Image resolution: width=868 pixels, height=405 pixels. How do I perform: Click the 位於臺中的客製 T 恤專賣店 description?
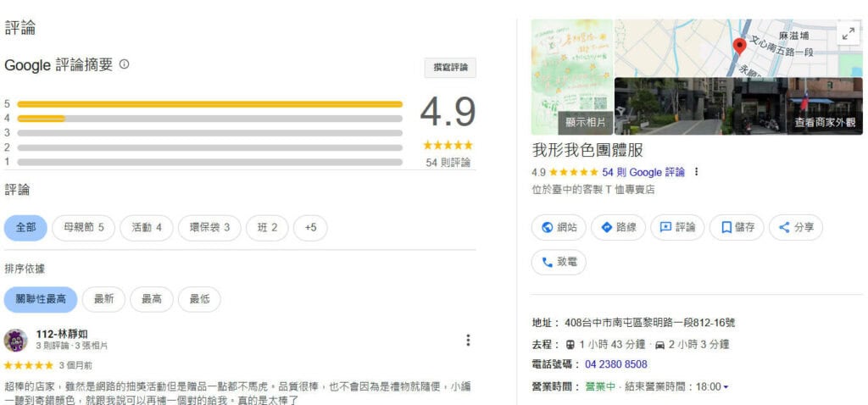click(x=593, y=190)
